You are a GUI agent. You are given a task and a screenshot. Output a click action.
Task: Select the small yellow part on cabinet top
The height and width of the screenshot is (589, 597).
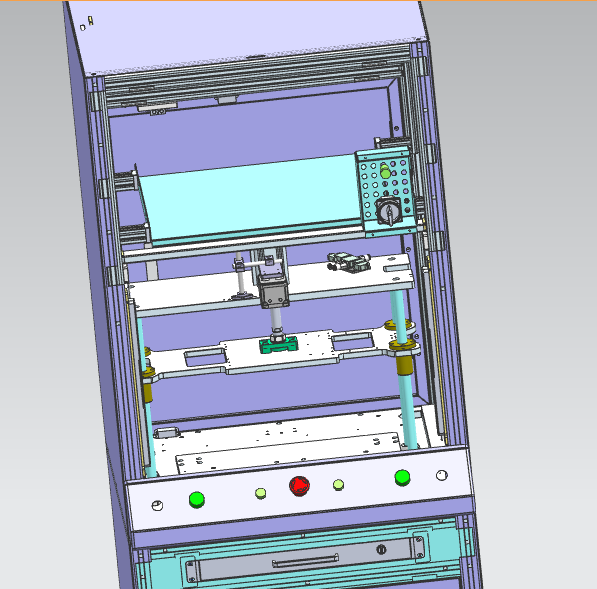click(x=90, y=21)
